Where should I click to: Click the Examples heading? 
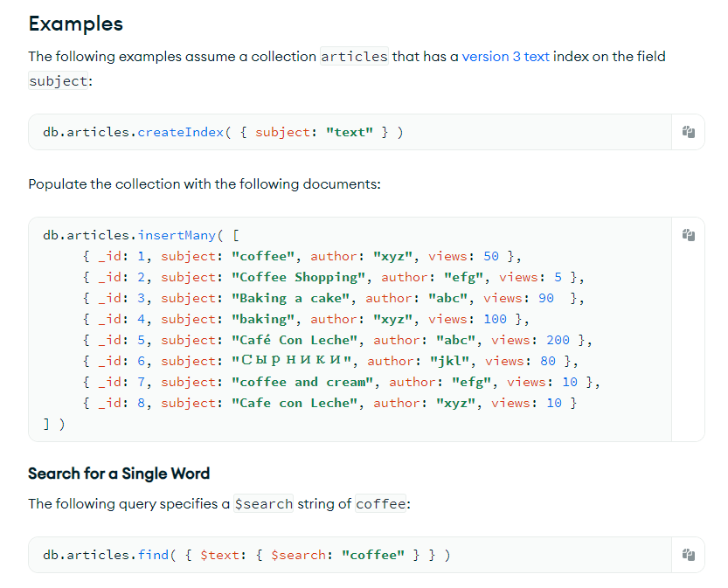point(75,24)
